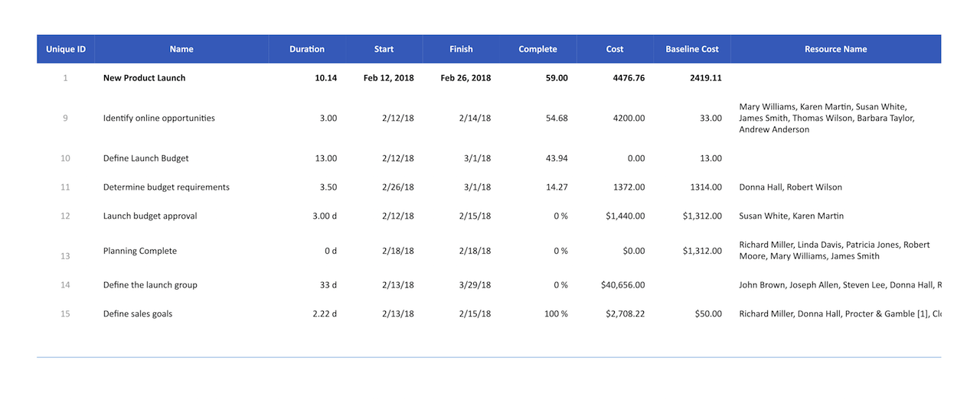980x416 pixels.
Task: Select duration 0 d cell
Action: 331,251
